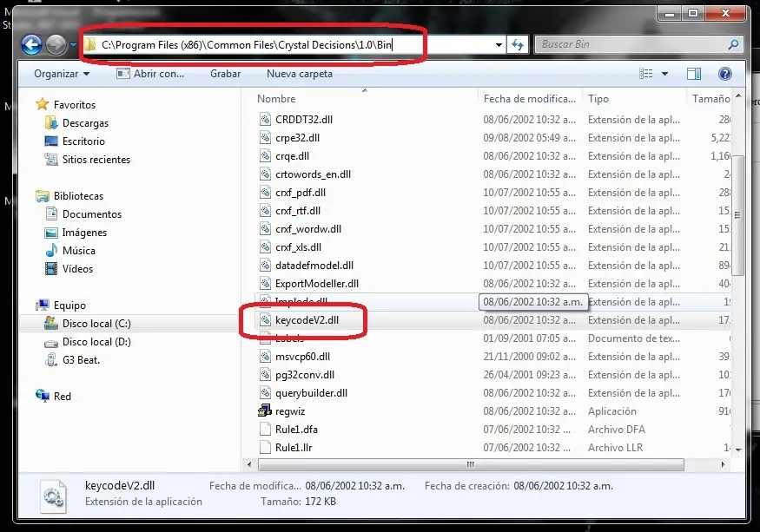Click the regwiz application icon
This screenshot has width=760, height=532.
tap(265, 411)
